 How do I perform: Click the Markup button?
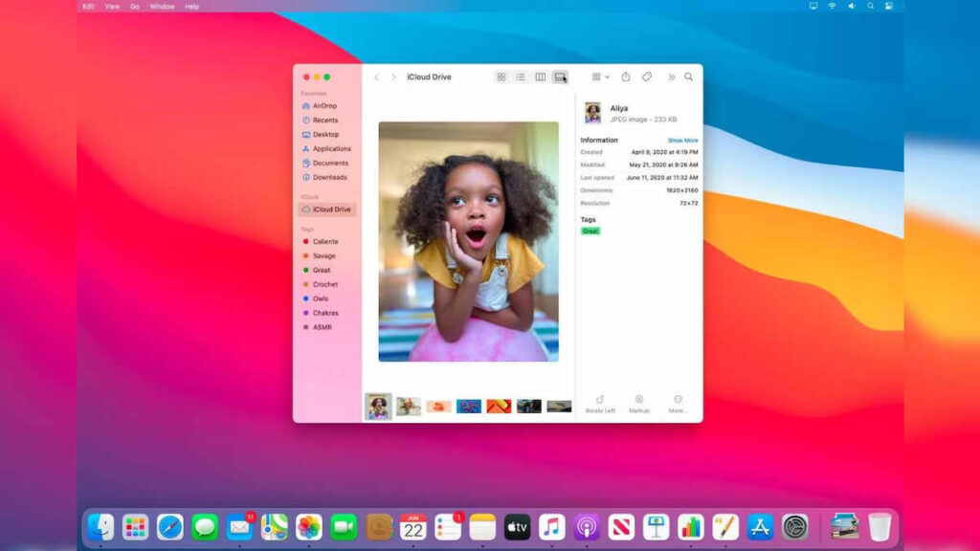639,404
